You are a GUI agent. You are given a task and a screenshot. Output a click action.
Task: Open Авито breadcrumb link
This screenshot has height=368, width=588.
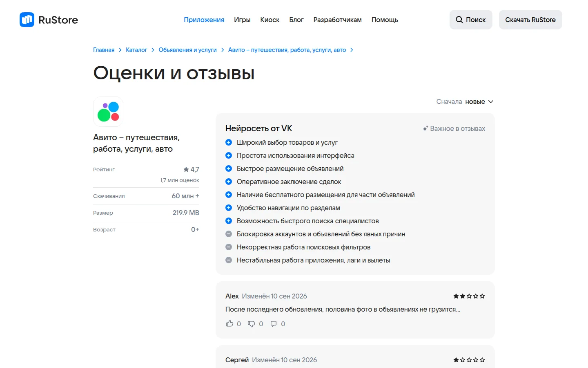[x=287, y=50]
